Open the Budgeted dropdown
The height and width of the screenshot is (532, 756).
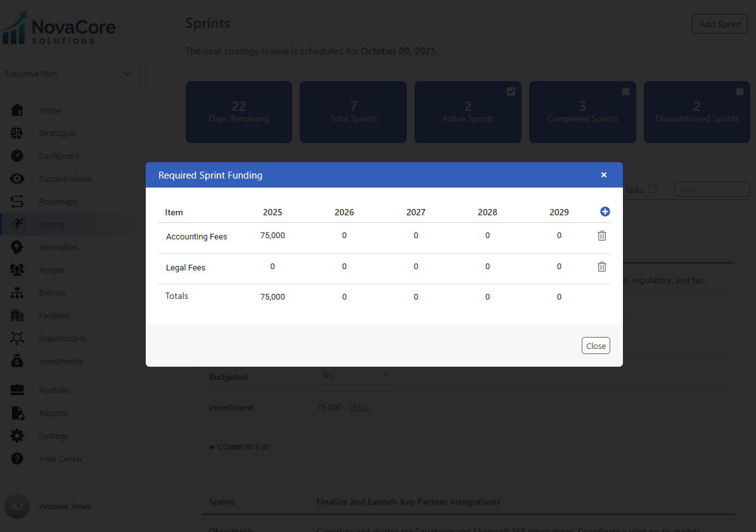point(357,376)
